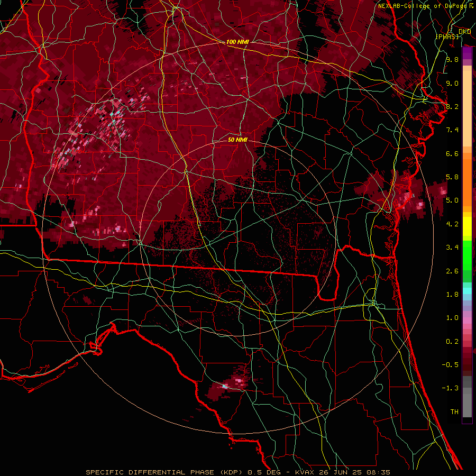Pick the pink segment of the color bar
Screen dimensions: 476x476
[x=467, y=321]
